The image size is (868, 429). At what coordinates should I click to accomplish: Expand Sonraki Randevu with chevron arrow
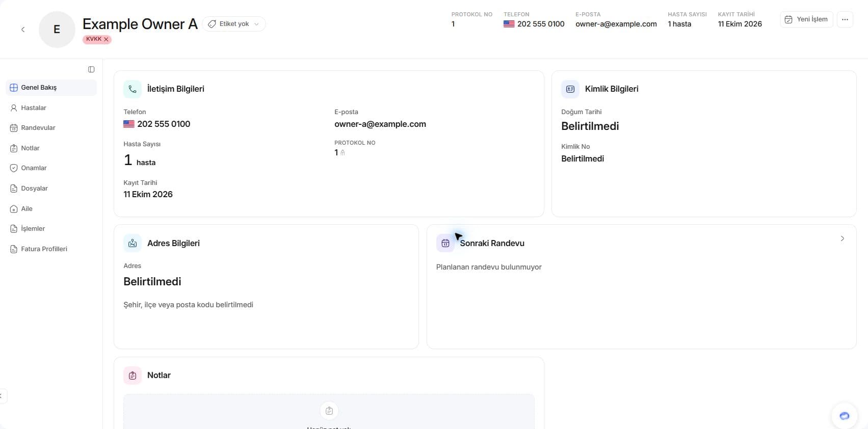(x=843, y=238)
